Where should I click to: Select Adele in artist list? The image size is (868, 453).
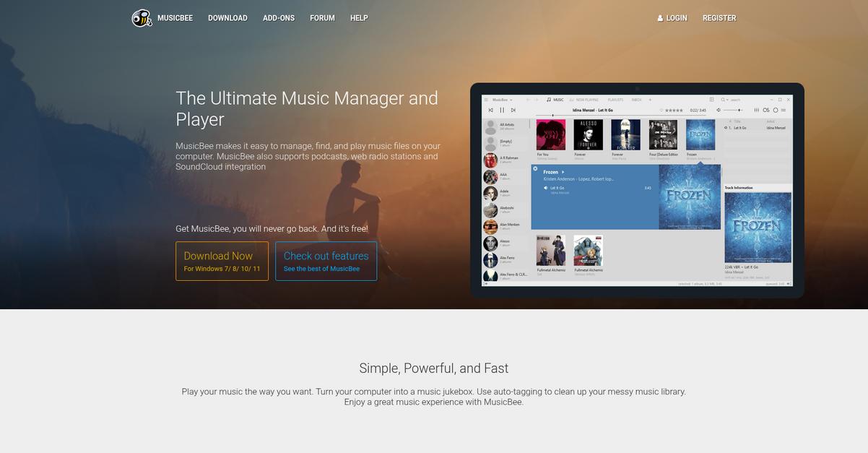505,193
